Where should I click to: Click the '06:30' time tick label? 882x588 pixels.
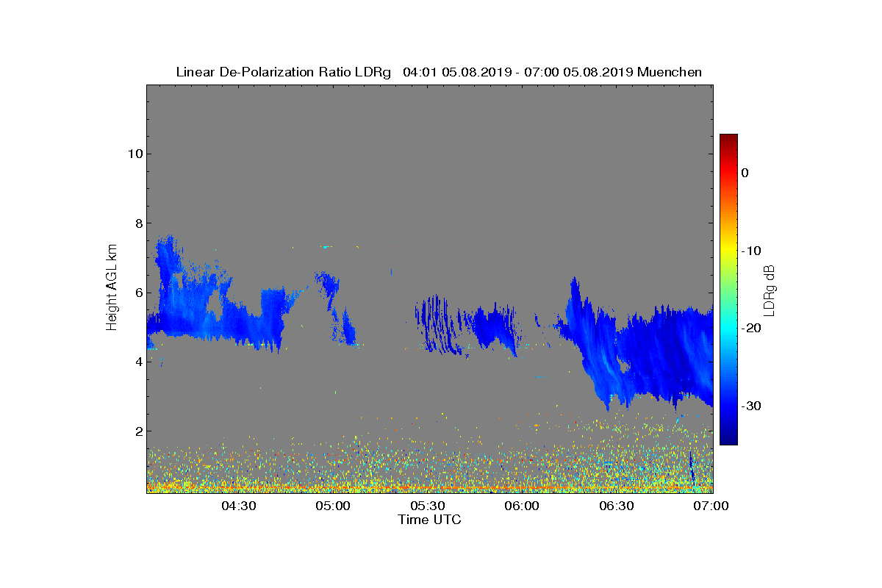[617, 506]
